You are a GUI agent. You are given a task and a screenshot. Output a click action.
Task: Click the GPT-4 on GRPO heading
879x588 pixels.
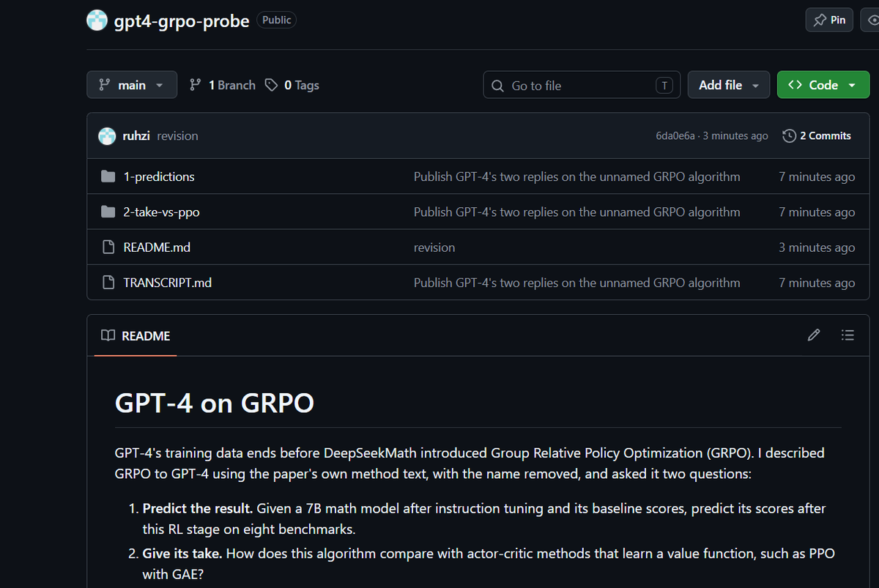[215, 403]
